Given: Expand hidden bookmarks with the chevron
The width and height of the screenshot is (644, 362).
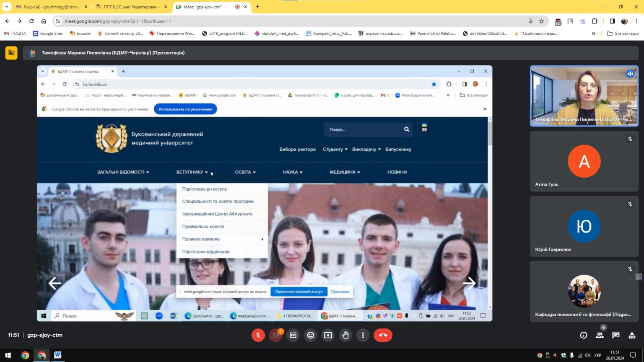Looking at the screenshot, I should point(593,34).
